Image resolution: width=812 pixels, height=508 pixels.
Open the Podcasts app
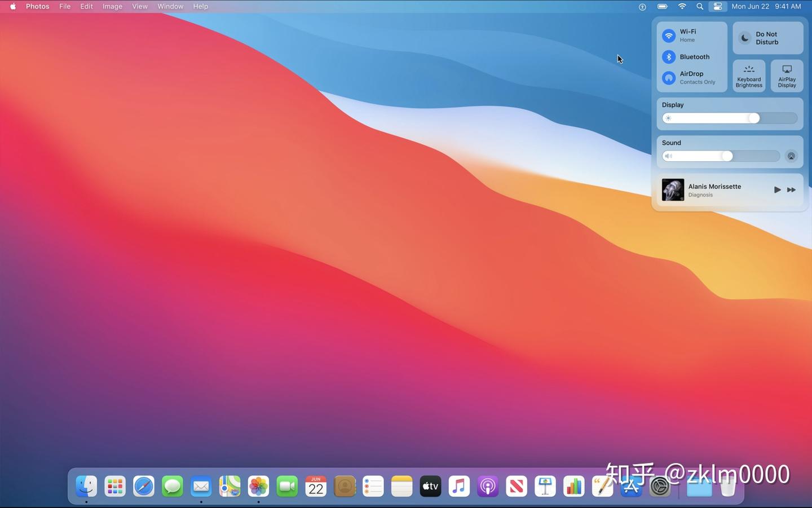click(x=487, y=486)
